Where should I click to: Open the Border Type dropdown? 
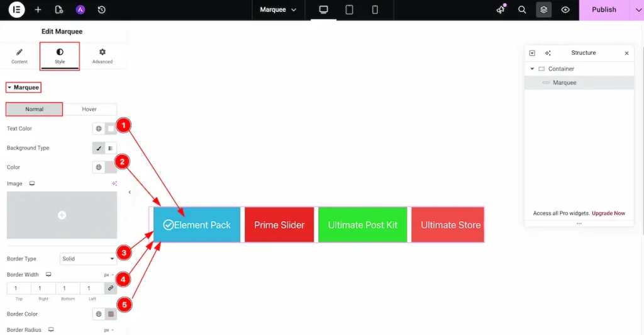coord(88,259)
